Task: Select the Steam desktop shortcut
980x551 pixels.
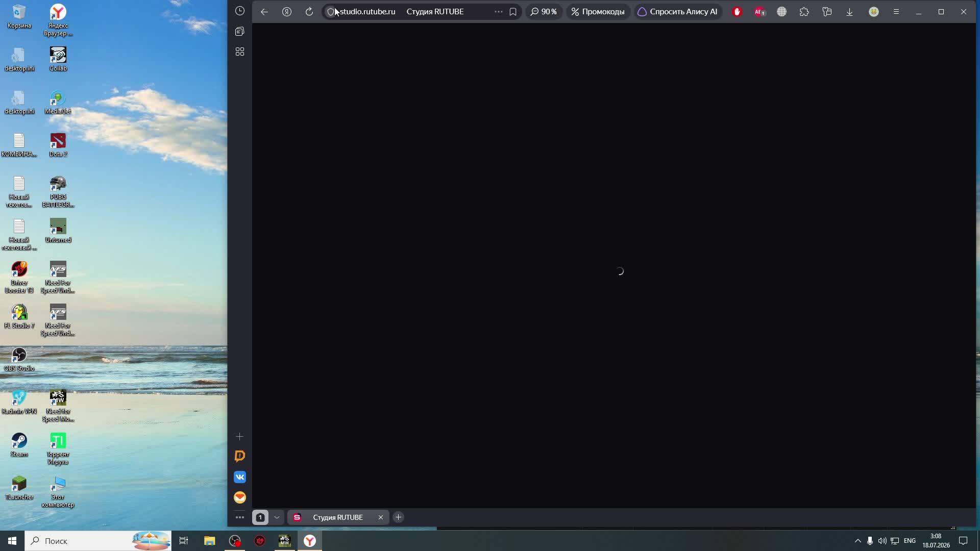Action: [x=19, y=445]
